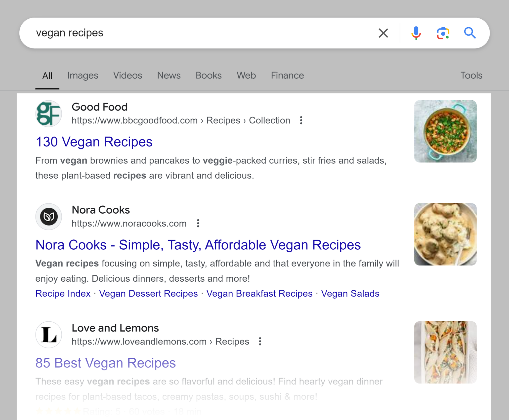509x420 pixels.
Task: Select the Videos search tab
Action: coord(127,76)
